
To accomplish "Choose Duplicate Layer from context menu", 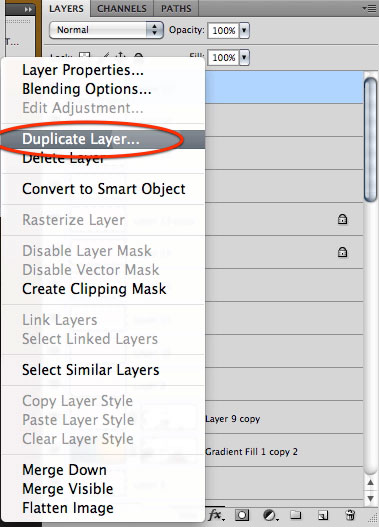I will [81, 139].
